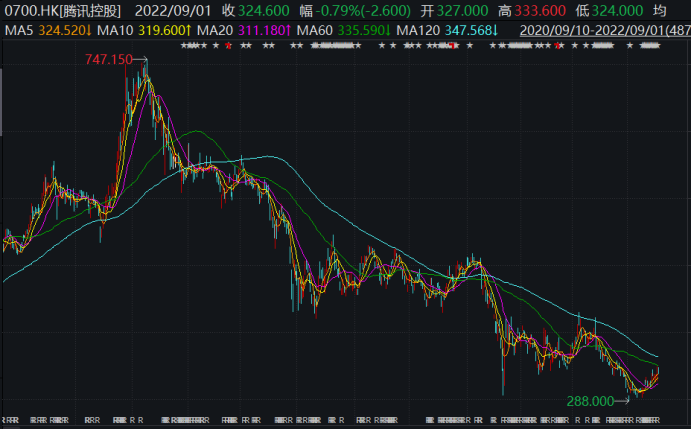
Task: Click the MA120 indicator value 347.568
Action: pyautogui.click(x=467, y=31)
